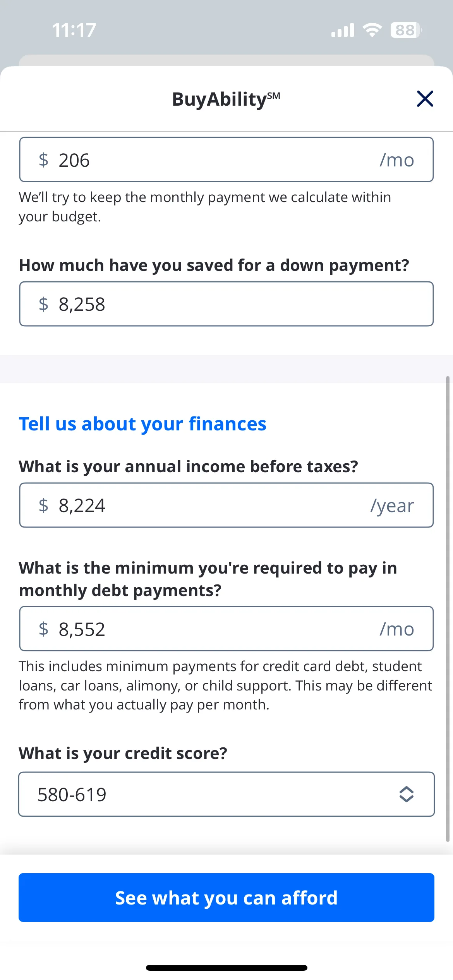Screen dimensions: 453x980
Task: Click the dollar sign in down payment field
Action: point(43,304)
